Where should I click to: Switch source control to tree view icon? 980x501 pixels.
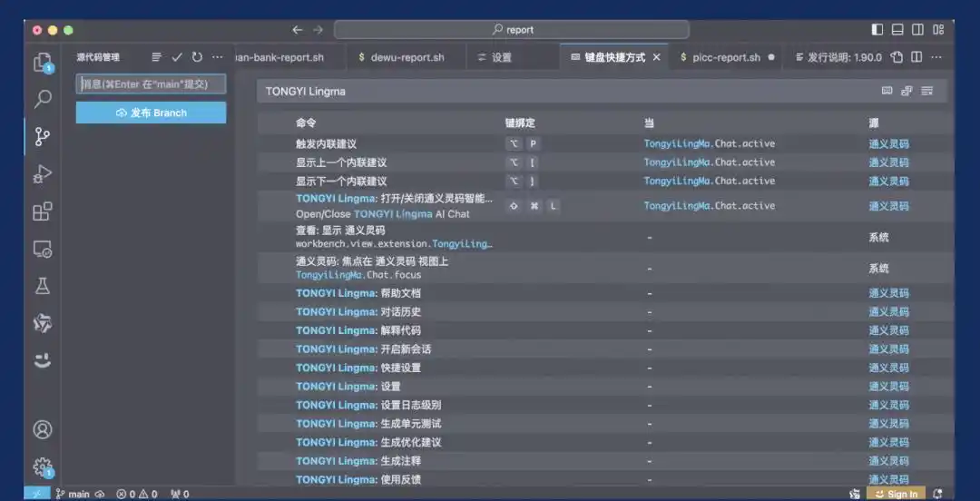[156, 57]
